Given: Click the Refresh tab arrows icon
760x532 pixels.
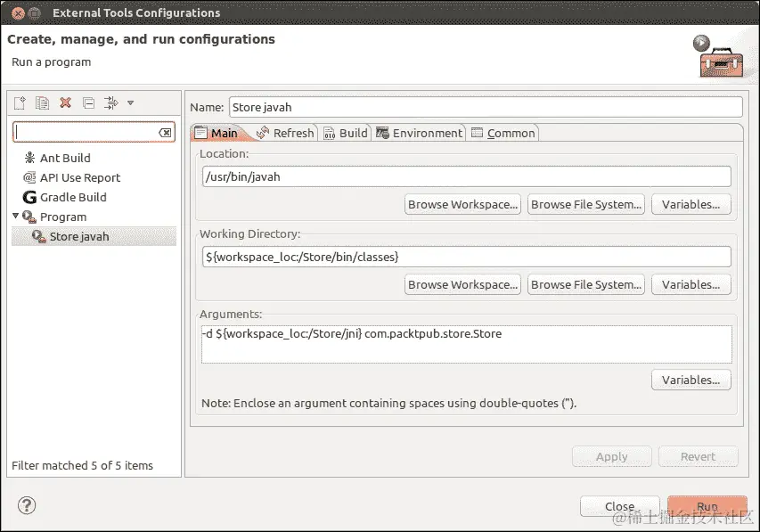Looking at the screenshot, I should coord(263,133).
